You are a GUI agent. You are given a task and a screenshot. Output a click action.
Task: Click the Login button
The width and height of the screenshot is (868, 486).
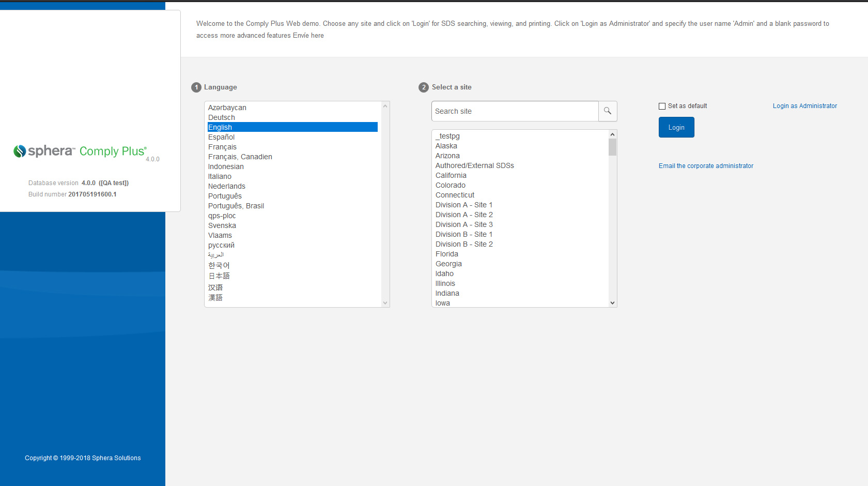pyautogui.click(x=676, y=127)
